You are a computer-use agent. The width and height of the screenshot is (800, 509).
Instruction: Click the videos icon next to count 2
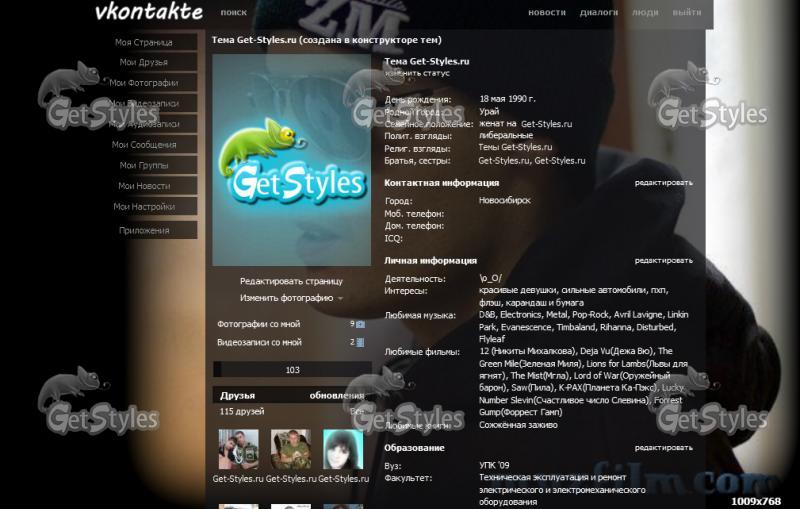pyautogui.click(x=361, y=342)
